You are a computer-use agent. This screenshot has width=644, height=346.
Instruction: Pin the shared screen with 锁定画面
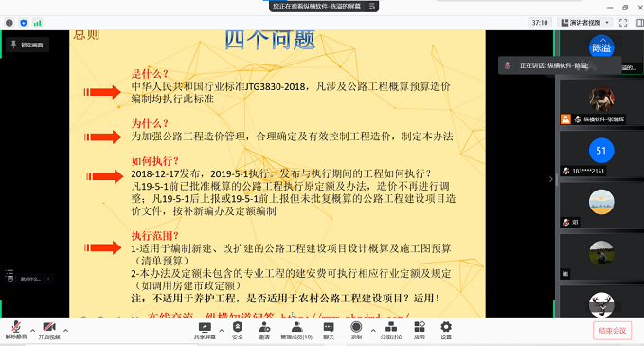27,45
